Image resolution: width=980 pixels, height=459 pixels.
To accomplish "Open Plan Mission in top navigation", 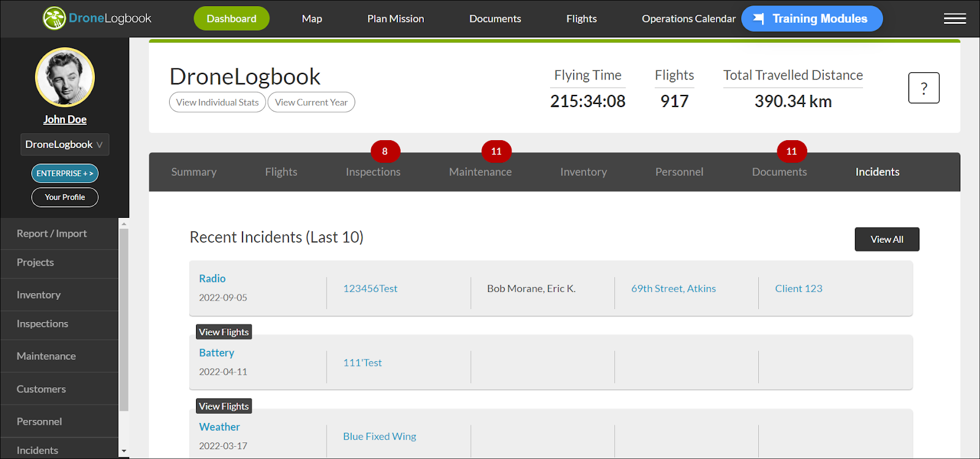I will pyautogui.click(x=396, y=19).
